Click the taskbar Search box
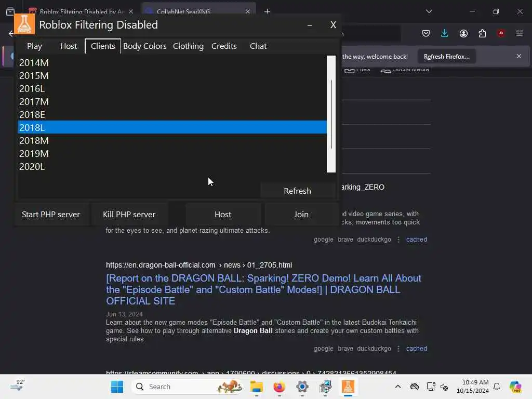 pos(187,387)
